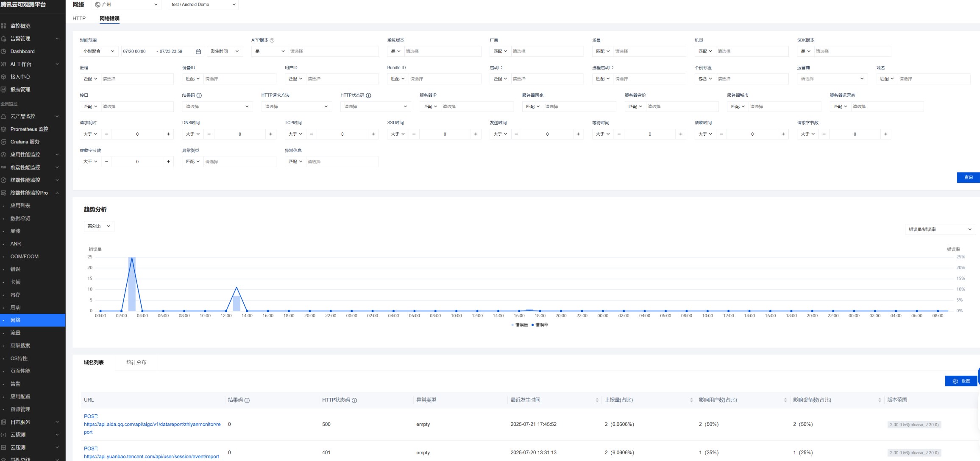Image resolution: width=980 pixels, height=461 pixels.
Task: Click the 结果码 info icon in filters
Action: click(199, 95)
